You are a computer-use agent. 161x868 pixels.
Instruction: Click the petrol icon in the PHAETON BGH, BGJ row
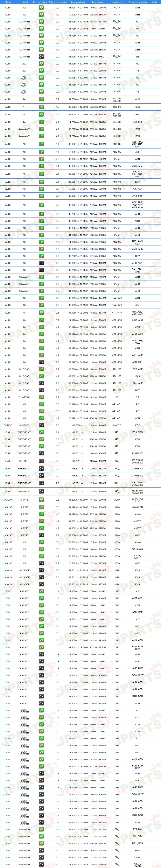coord(41,843)
